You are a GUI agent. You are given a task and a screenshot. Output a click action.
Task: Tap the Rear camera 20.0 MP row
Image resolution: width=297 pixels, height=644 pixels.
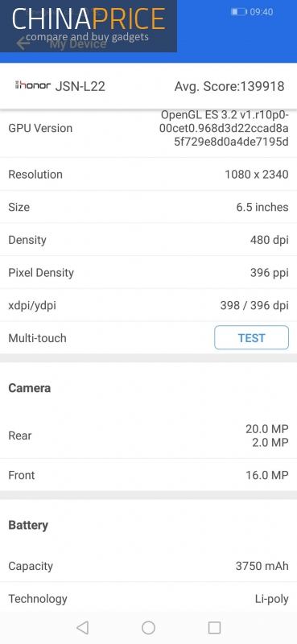148,436
